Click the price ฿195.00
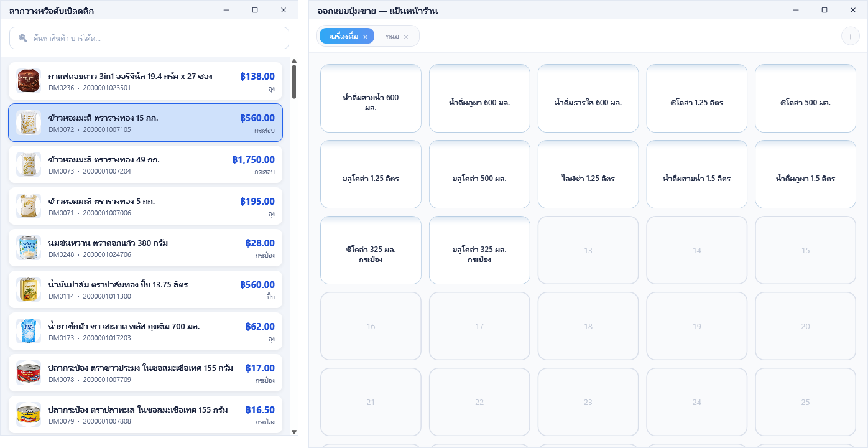 tap(257, 202)
